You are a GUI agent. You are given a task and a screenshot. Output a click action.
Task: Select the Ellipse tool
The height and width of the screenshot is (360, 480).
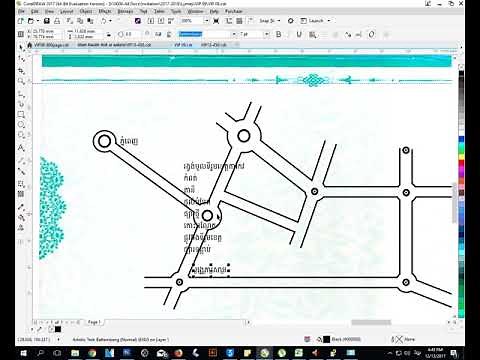click(x=21, y=125)
